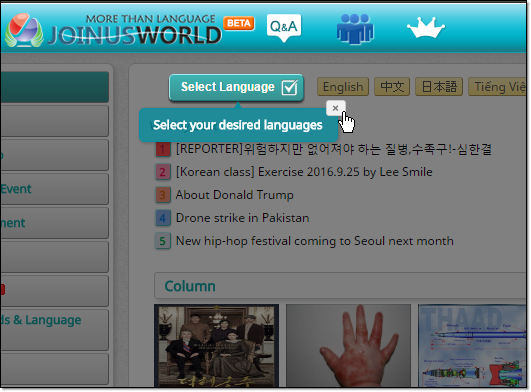Open the family portrait movie poster thumbnail

[x=216, y=345]
